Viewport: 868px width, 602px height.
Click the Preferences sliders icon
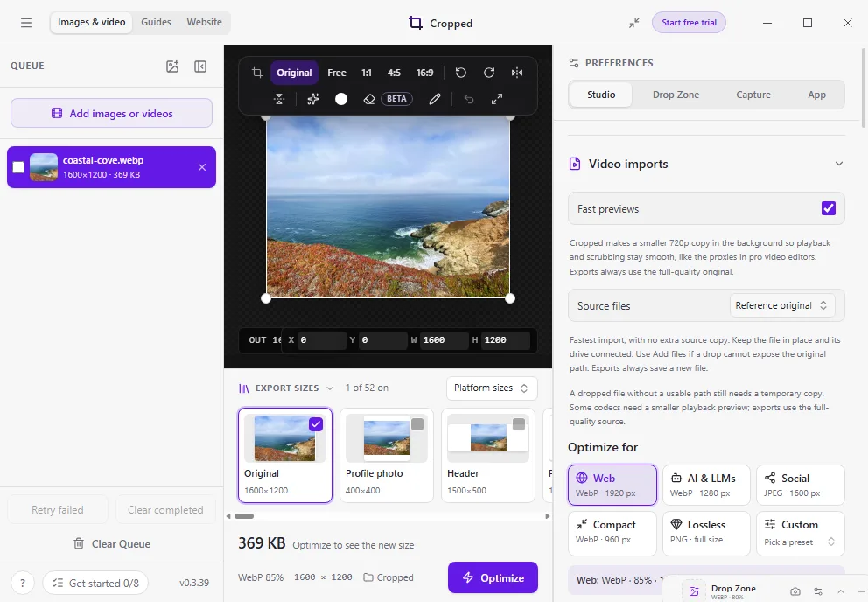[x=574, y=63]
